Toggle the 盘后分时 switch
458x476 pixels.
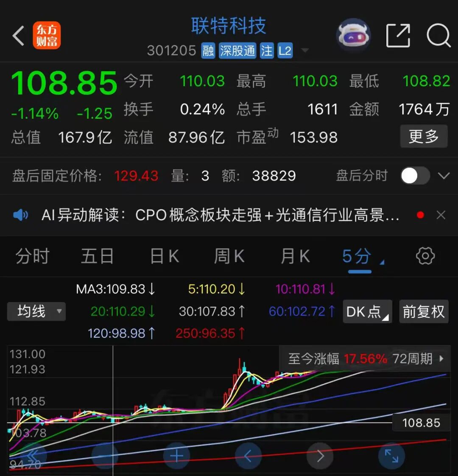[x=415, y=176]
